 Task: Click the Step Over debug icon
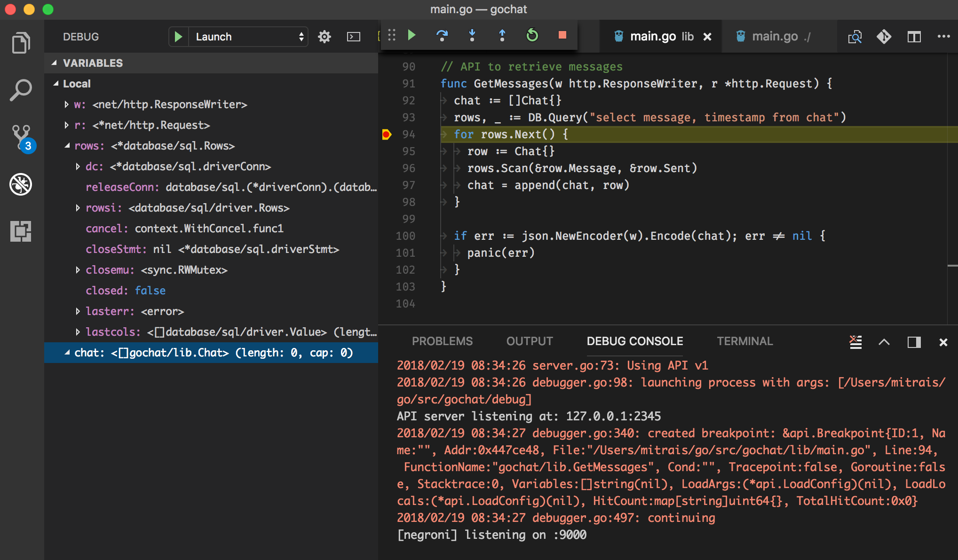click(x=442, y=35)
